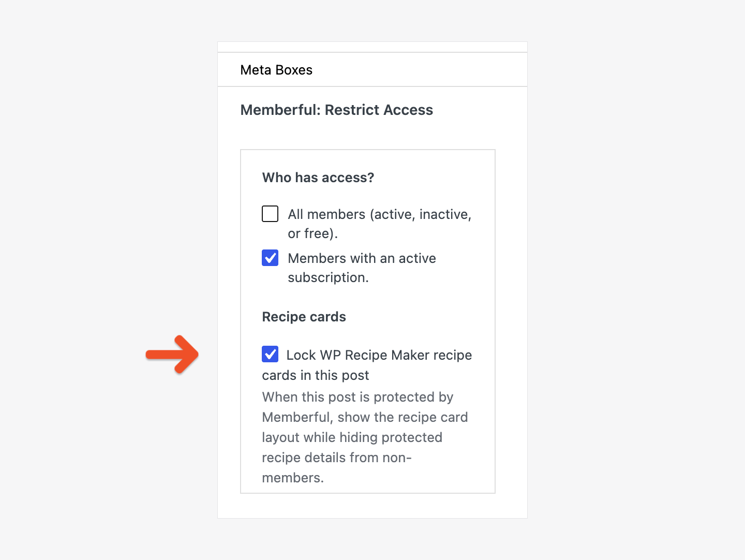Toggle the Memberful: Restrict Access section heading
745x560 pixels.
click(337, 110)
